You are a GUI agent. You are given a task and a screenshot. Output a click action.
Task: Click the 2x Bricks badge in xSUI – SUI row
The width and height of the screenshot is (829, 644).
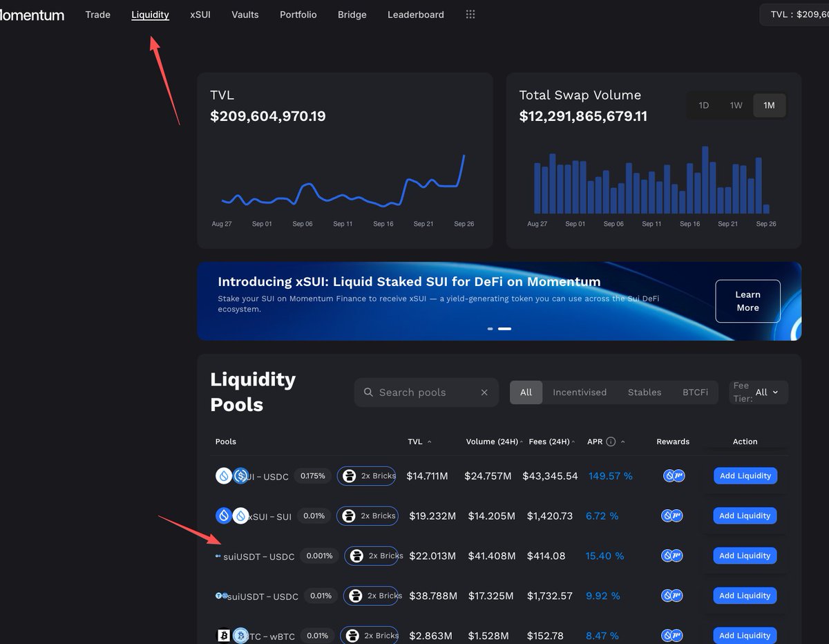click(x=368, y=516)
